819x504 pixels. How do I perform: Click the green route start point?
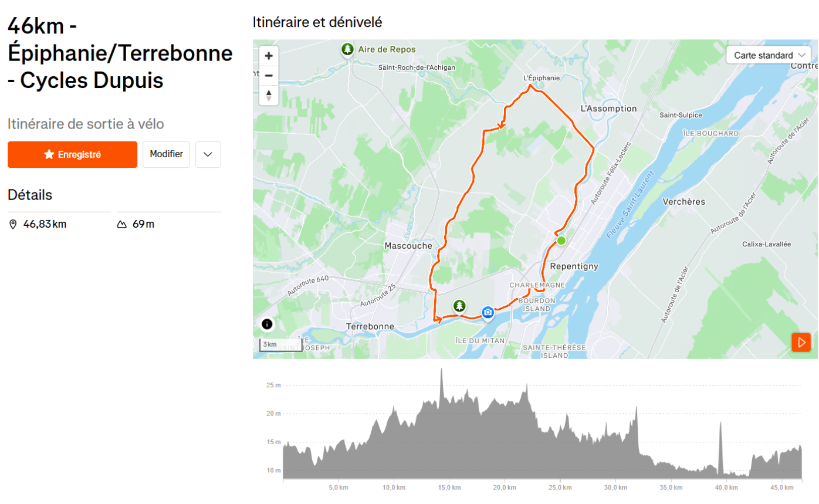[x=561, y=241]
